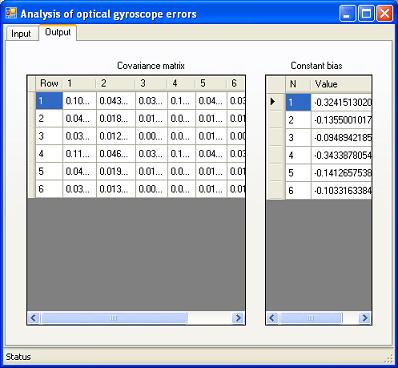Select covariance Row cell '5'
The width and height of the screenshot is (398, 368).
tap(49, 171)
